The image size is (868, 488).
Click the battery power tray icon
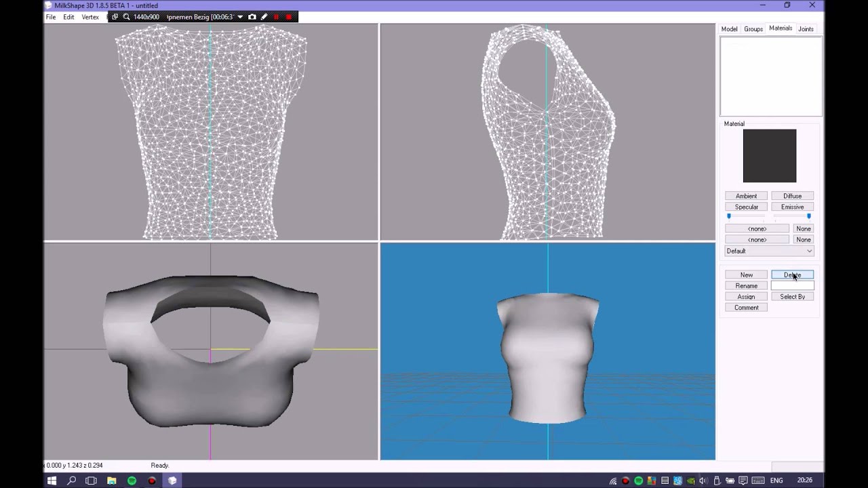coord(730,481)
